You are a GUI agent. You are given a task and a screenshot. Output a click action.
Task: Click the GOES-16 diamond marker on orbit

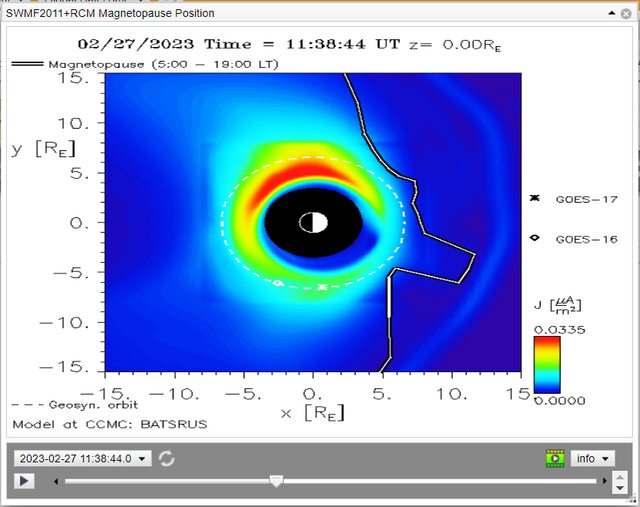[277, 282]
